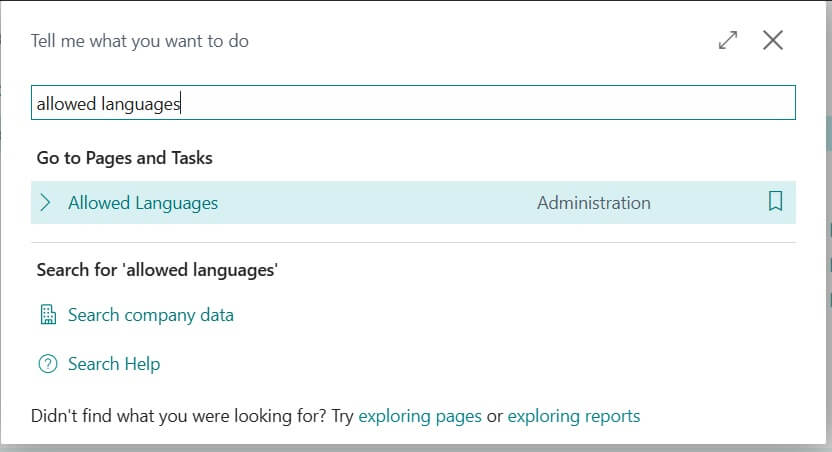Click the "Didn't find what you were looking for?" text
Viewport: 832px width, 452px height.
178,416
